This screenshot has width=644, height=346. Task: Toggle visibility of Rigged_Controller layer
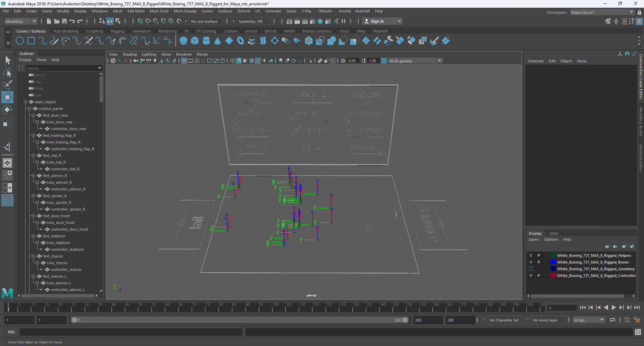(x=531, y=276)
